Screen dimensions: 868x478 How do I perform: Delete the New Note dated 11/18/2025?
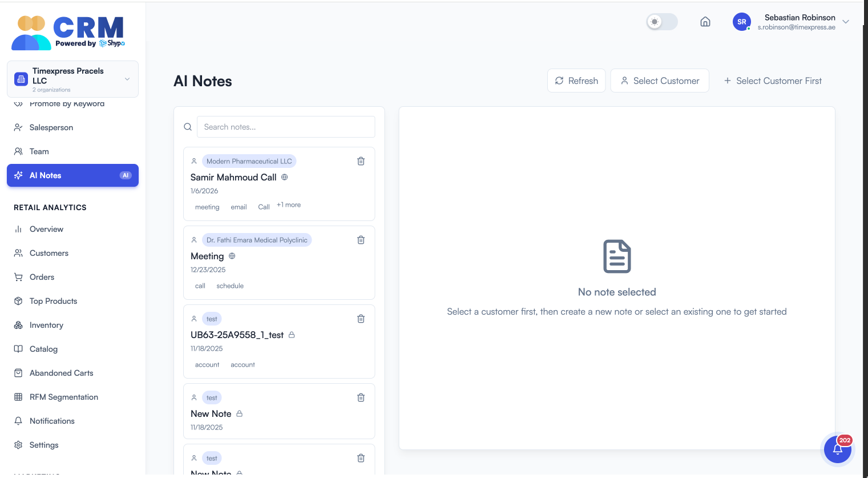[x=361, y=397]
